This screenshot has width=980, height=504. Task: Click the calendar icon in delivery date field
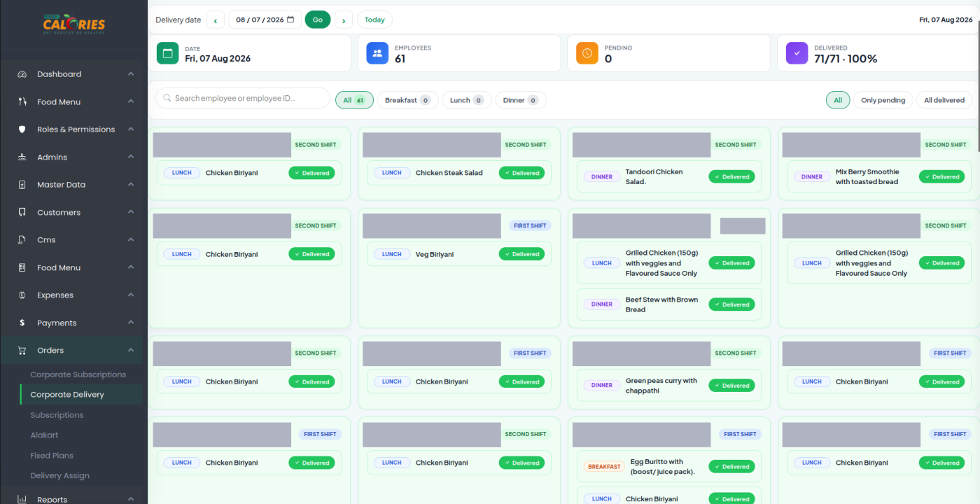coord(290,20)
